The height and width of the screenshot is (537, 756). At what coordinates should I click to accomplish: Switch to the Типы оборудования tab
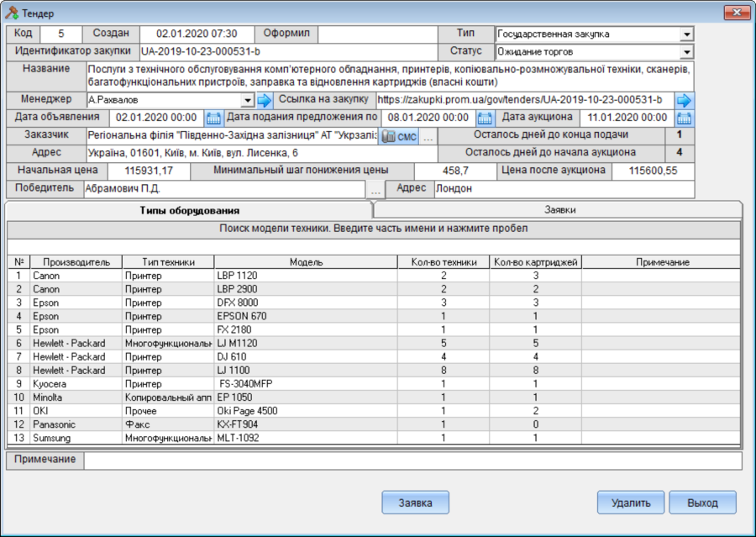click(190, 210)
